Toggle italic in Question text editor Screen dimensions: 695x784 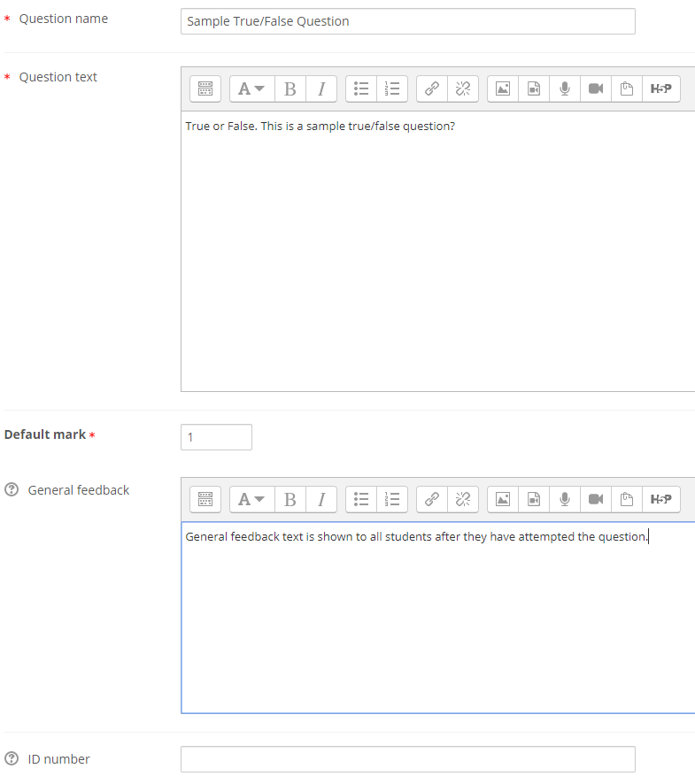coord(321,89)
